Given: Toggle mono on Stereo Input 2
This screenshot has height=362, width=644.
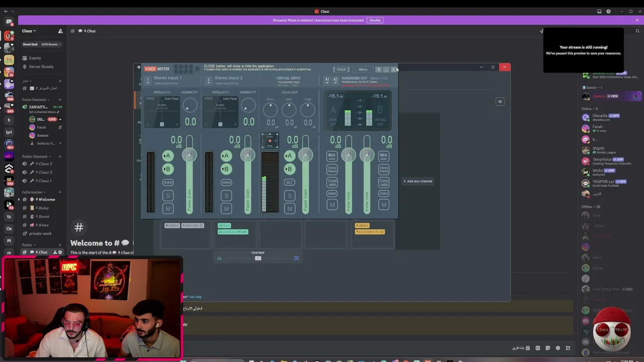Looking at the screenshot, I should click(x=226, y=182).
